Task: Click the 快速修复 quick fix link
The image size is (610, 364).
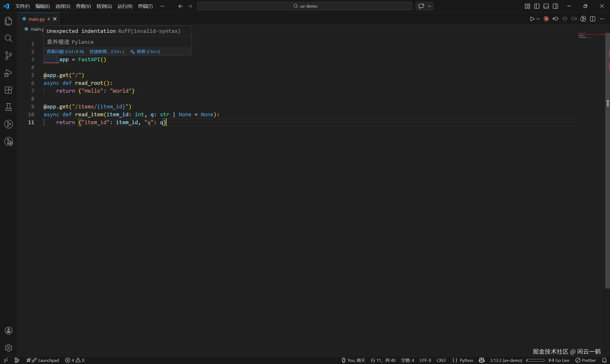Action: tap(107, 51)
